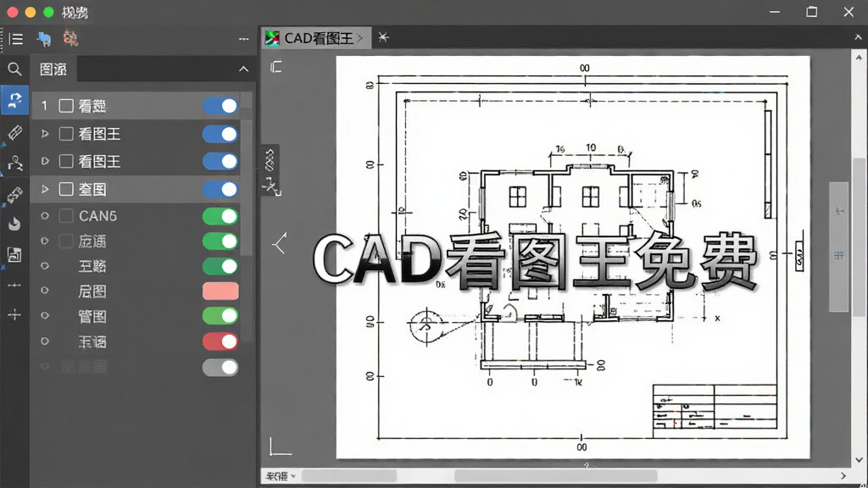Screen dimensions: 868x488
Task: Toggle the red switch near bottom of list
Action: pyautogui.click(x=220, y=341)
